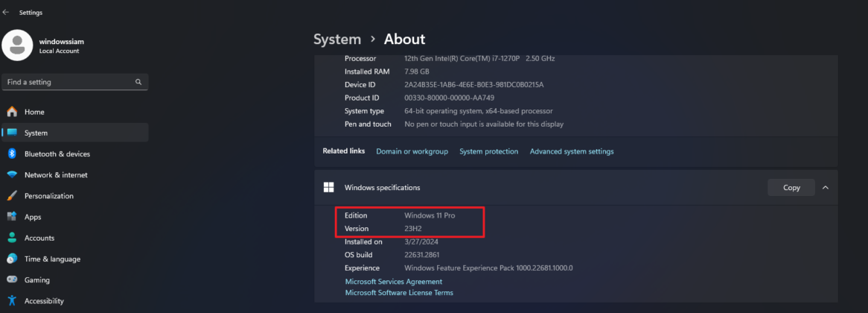Click the Windows 11 Pro edition value
This screenshot has height=313, width=868.
pos(430,215)
